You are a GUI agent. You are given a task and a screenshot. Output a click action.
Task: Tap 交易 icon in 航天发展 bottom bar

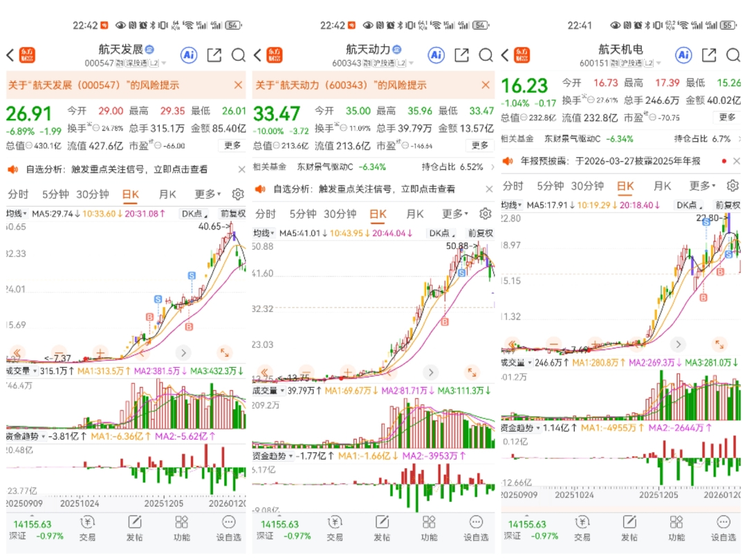[x=87, y=529]
